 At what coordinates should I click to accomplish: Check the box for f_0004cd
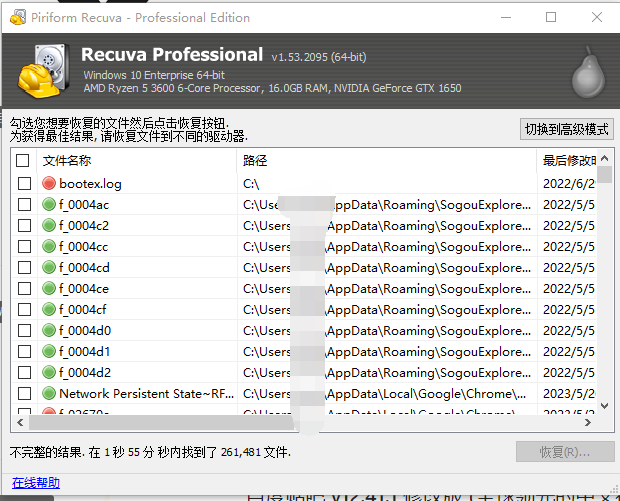[x=25, y=267]
